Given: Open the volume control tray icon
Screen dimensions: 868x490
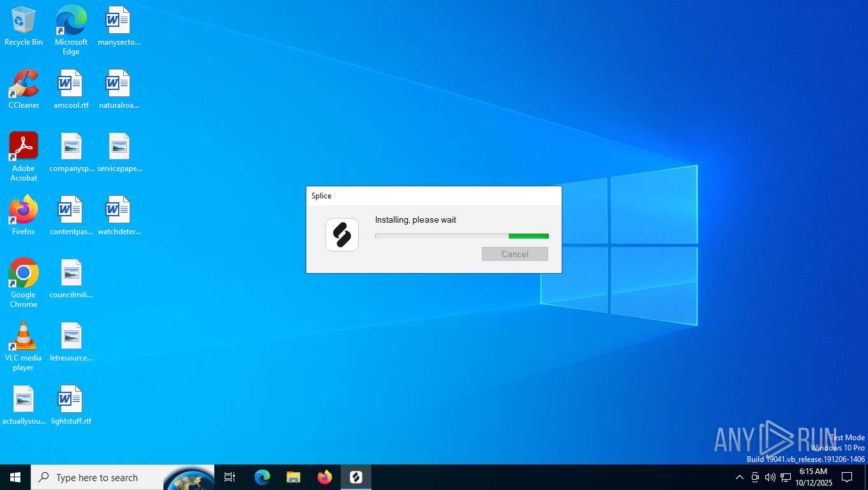Looking at the screenshot, I should (x=770, y=477).
